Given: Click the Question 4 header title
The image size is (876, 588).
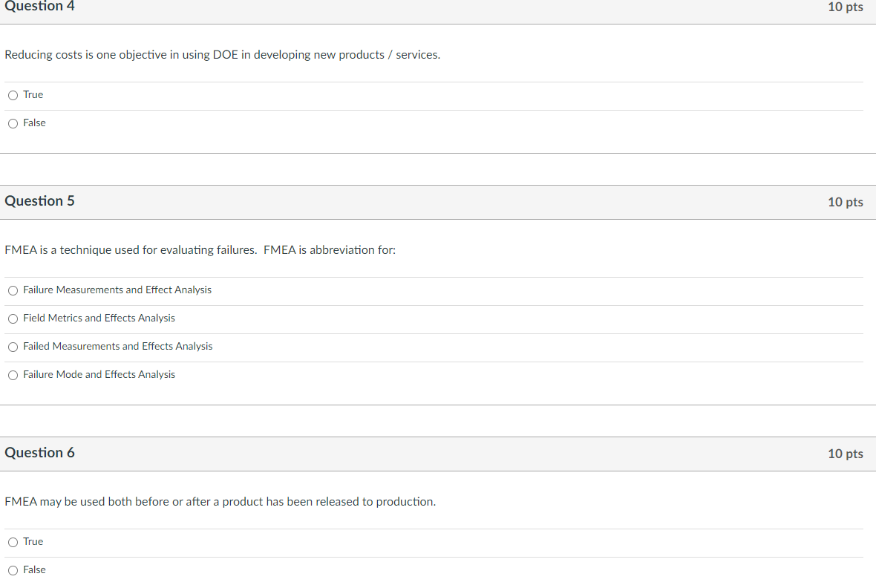Looking at the screenshot, I should coord(39,6).
